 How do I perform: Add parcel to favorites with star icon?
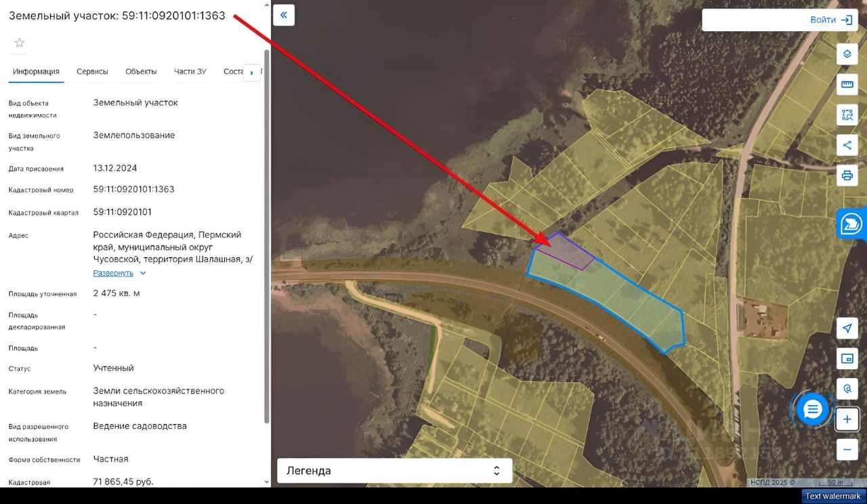[x=20, y=43]
